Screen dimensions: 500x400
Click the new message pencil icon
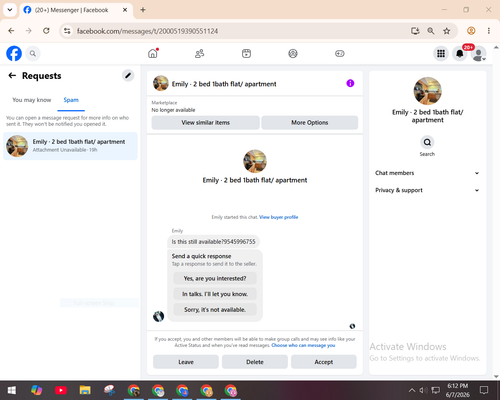(128, 76)
